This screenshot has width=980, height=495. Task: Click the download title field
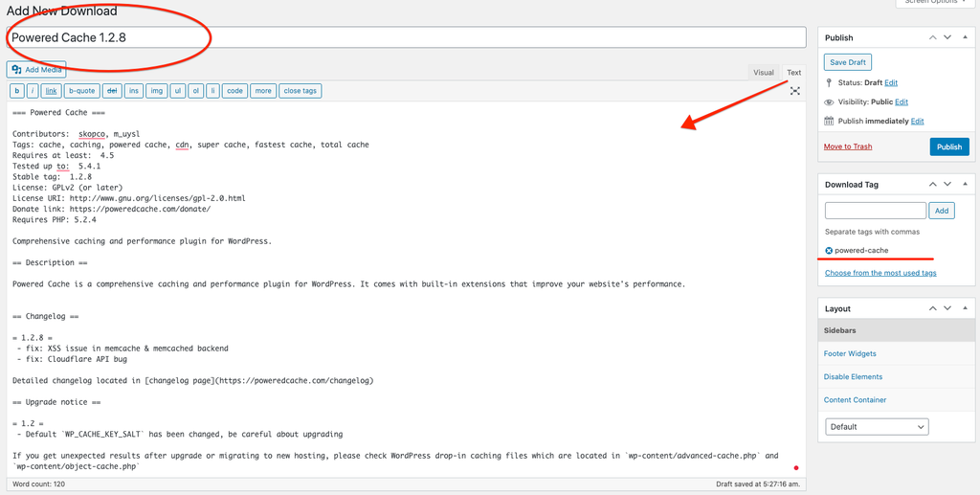[406, 37]
